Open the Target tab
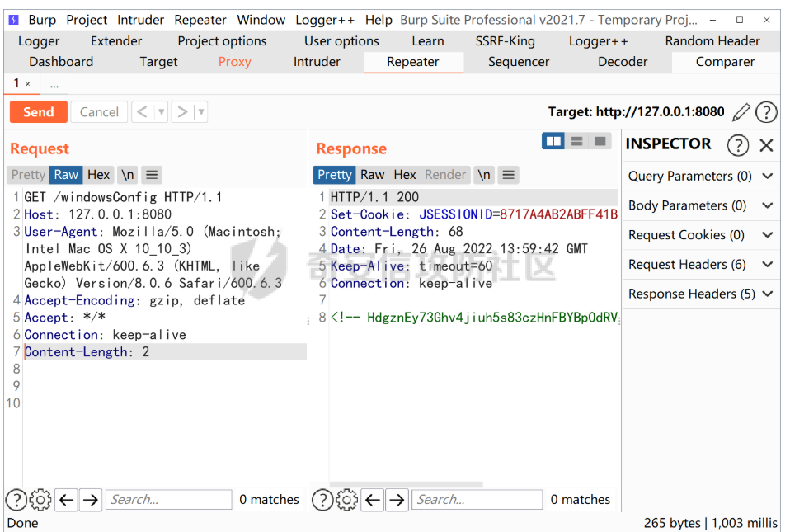Screen dimensions: 790x532 [x=158, y=62]
